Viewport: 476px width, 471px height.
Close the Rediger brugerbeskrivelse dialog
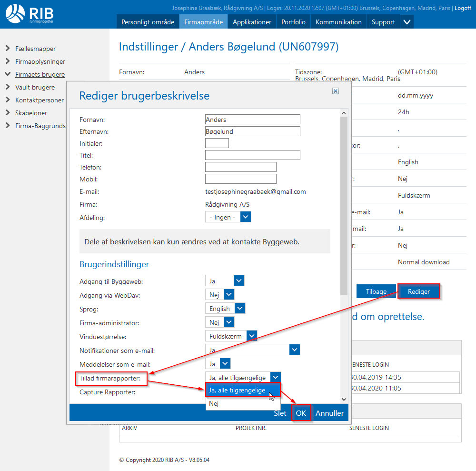coord(335,91)
